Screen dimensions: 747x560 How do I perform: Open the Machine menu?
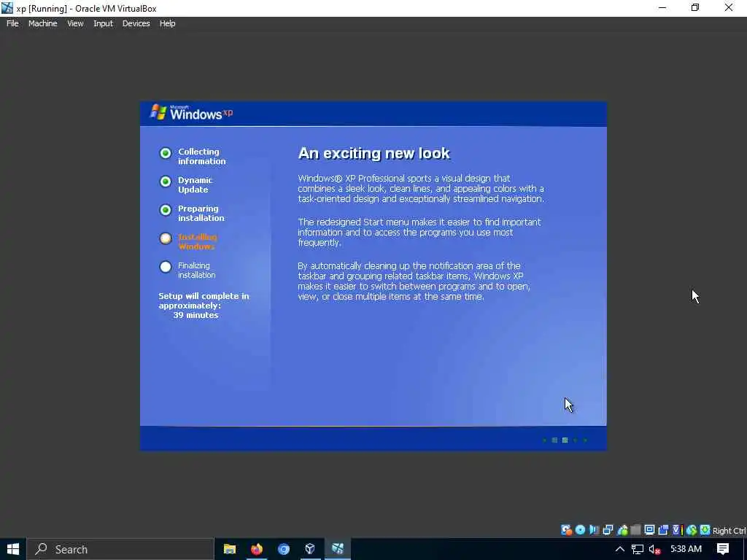42,23
